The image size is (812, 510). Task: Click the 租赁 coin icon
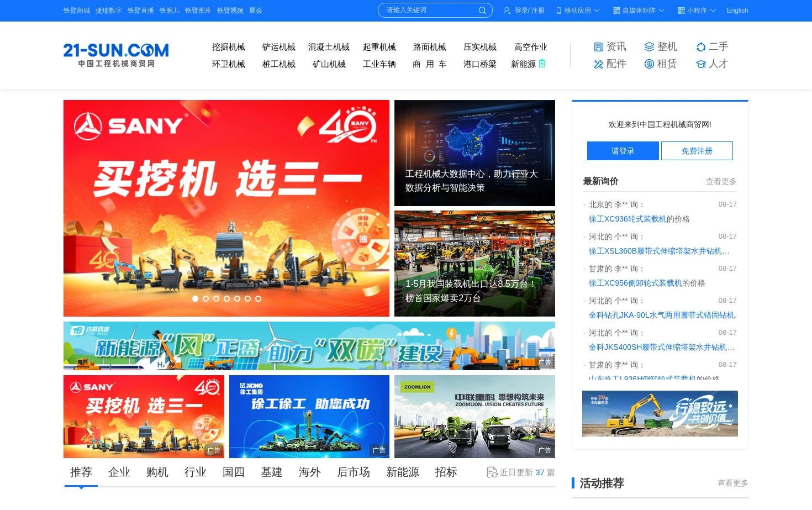coord(649,64)
